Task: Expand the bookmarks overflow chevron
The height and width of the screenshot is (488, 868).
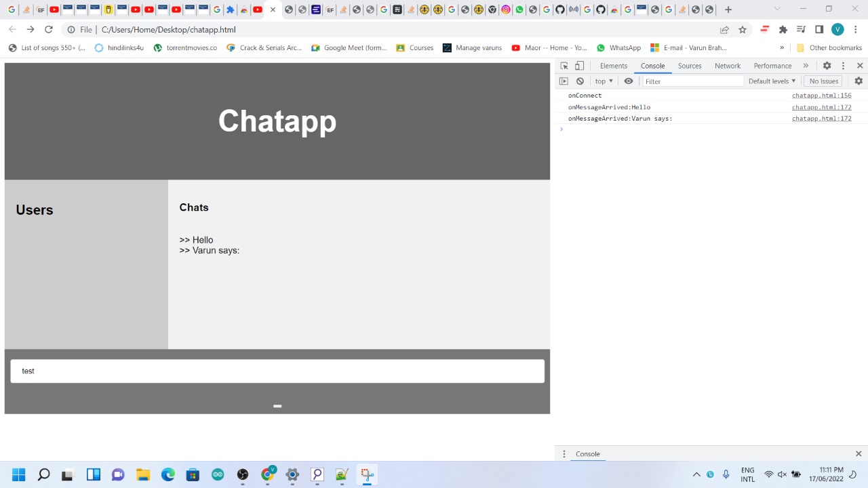Action: click(782, 47)
